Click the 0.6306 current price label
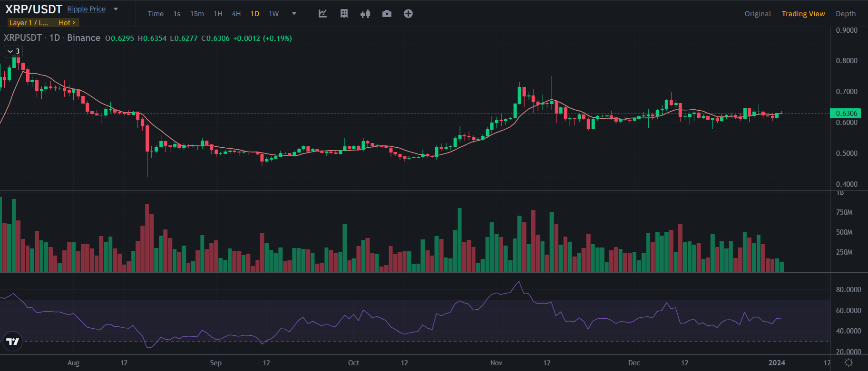The image size is (868, 371). tap(846, 113)
